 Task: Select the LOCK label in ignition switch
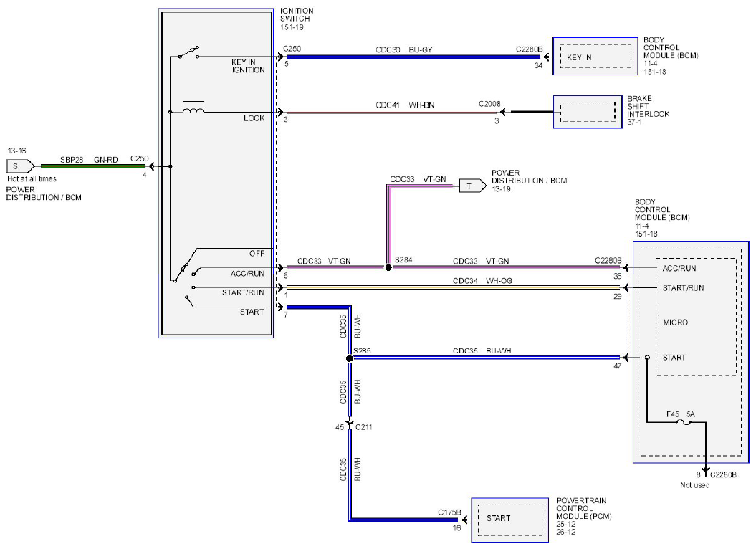point(254,118)
